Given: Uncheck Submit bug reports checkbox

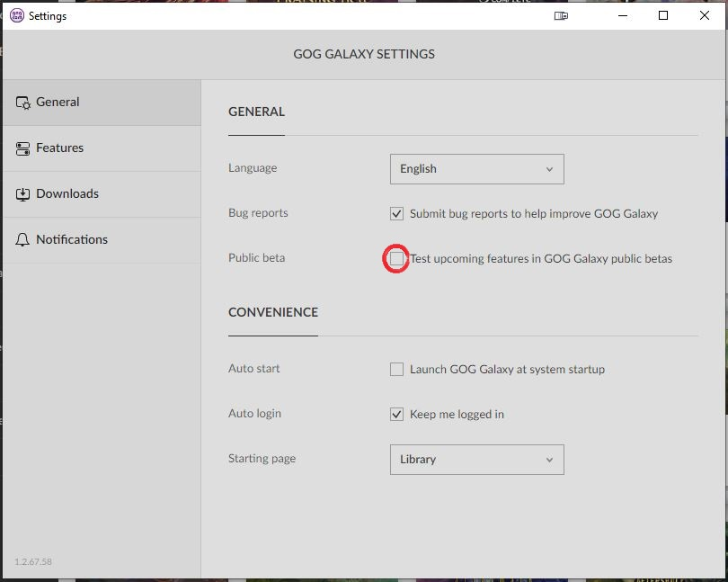Looking at the screenshot, I should 396,214.
